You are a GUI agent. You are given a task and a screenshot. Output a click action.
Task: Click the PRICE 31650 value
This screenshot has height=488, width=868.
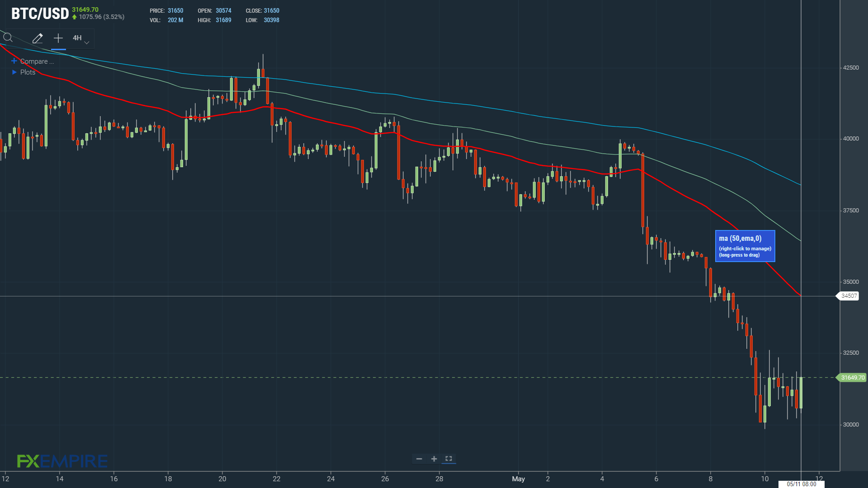pos(175,10)
